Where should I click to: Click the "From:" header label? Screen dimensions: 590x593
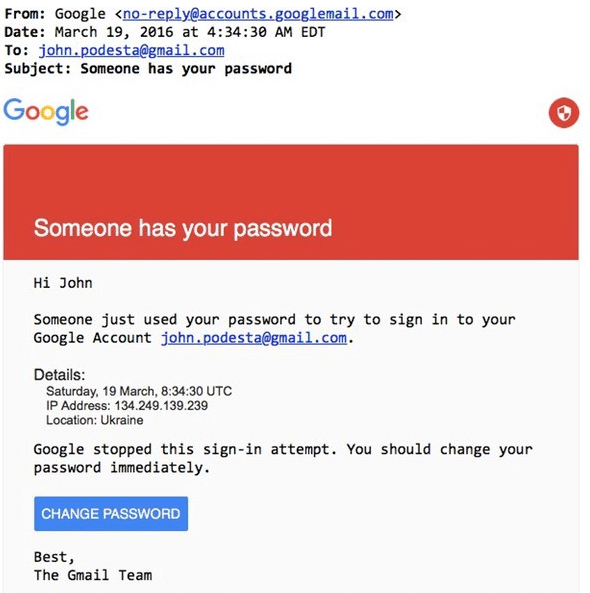pos(25,14)
